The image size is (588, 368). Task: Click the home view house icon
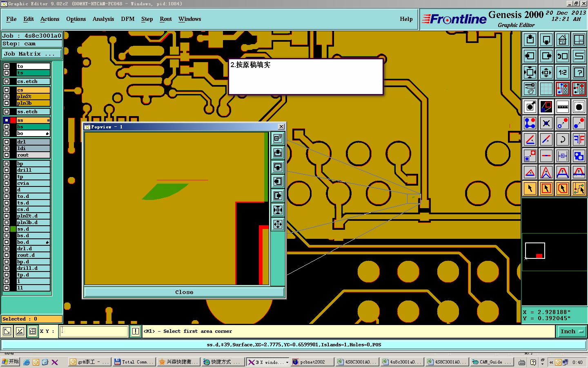pos(563,40)
